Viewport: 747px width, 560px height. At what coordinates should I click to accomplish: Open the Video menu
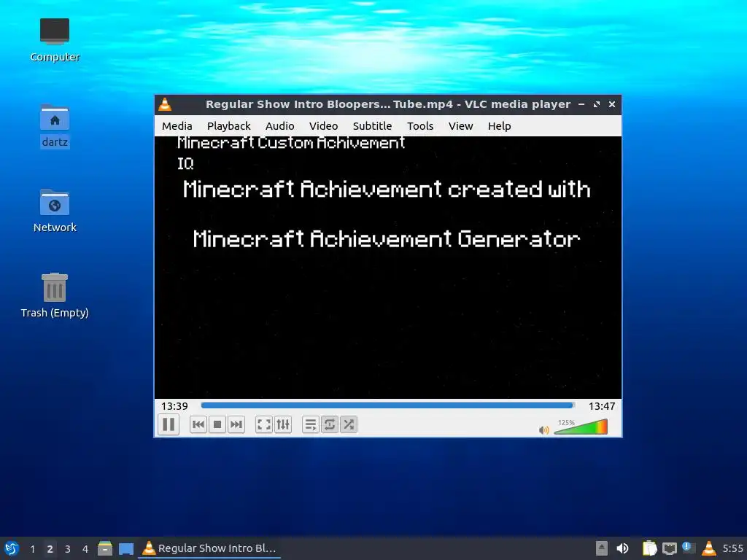click(x=323, y=125)
